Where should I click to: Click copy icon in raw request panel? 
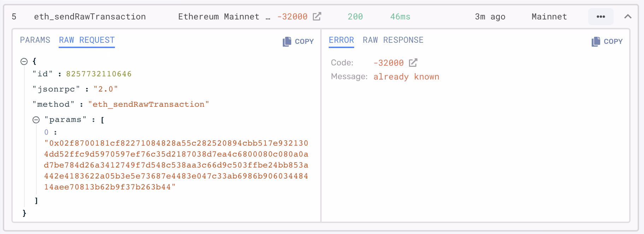coord(287,41)
